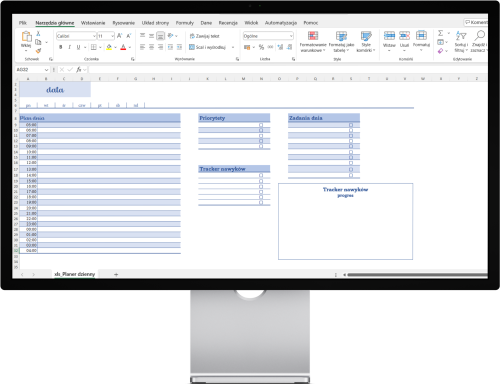Viewport: 500px width, 384px height.
Task: Tick the last checkbox under Zadania dnia
Action: (x=351, y=175)
